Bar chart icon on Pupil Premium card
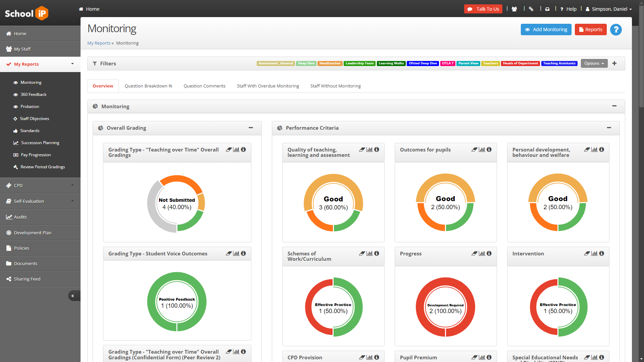644x362 pixels. [x=482, y=357]
